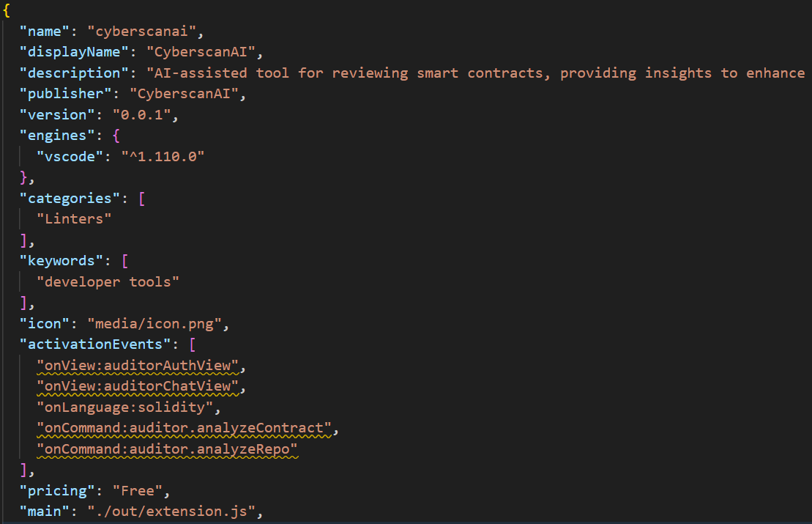
Task: Click the "categories" key
Action: [70, 199]
